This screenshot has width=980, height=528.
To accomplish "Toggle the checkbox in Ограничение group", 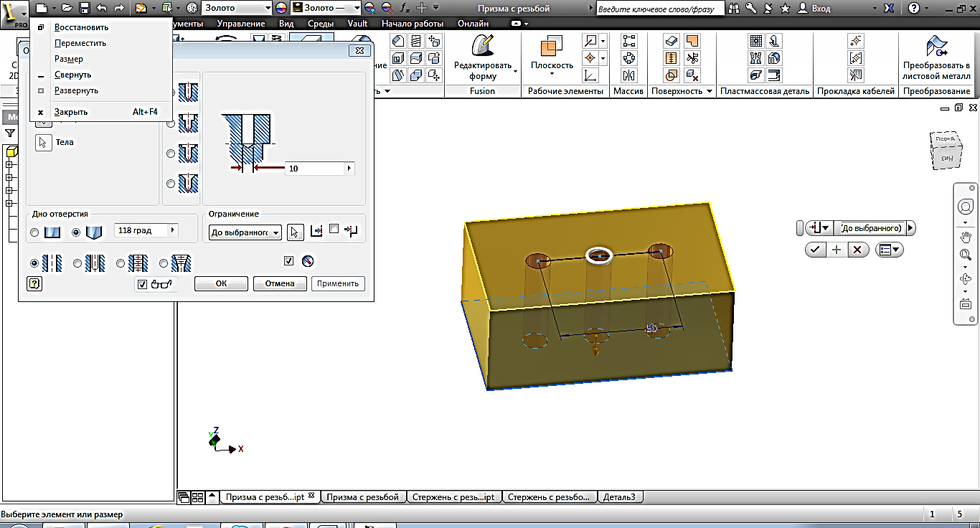I will click(x=334, y=230).
